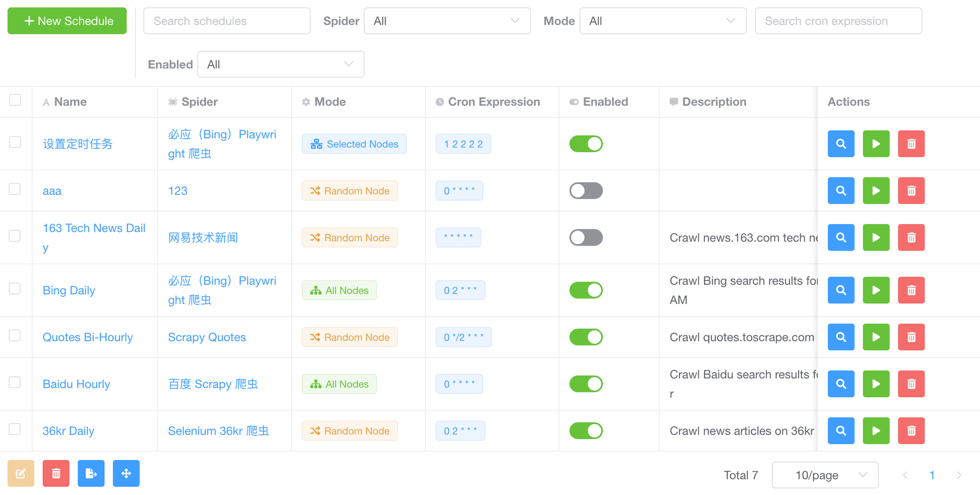Open the 设置定时任务 schedule link

[x=78, y=143]
